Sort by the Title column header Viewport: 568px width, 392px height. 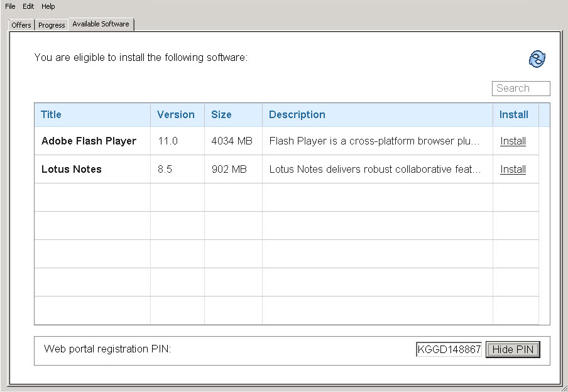[51, 114]
